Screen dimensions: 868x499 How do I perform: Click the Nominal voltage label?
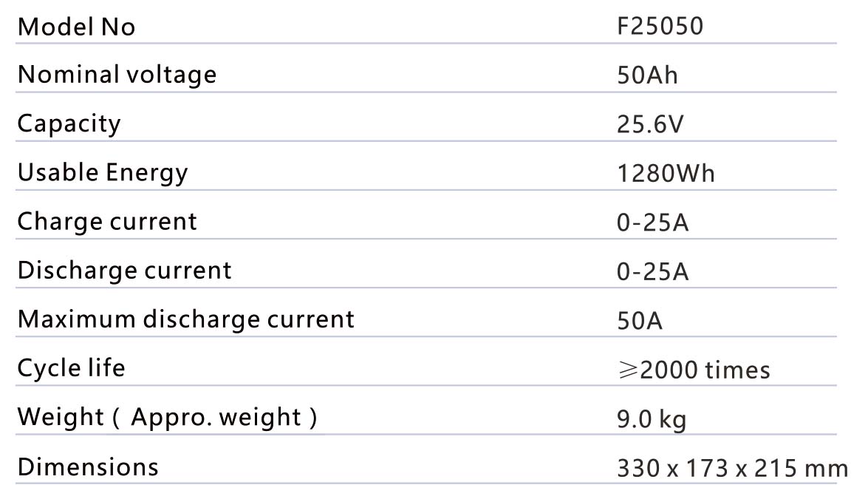click(117, 75)
